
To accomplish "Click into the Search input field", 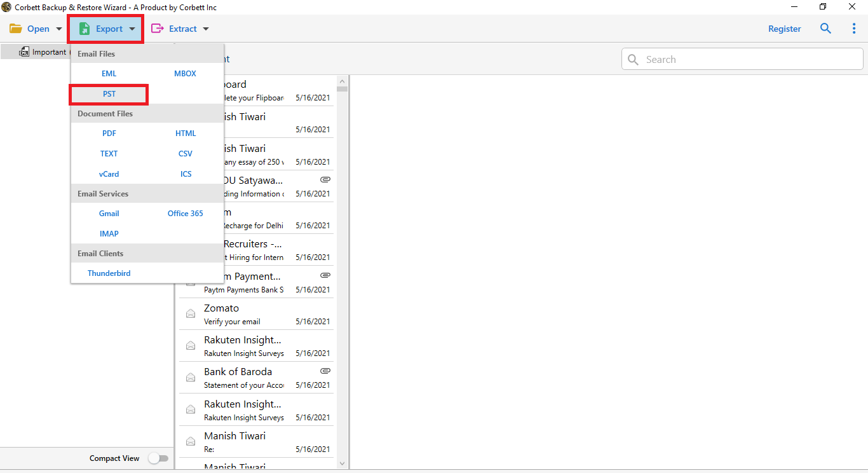I will [x=742, y=59].
